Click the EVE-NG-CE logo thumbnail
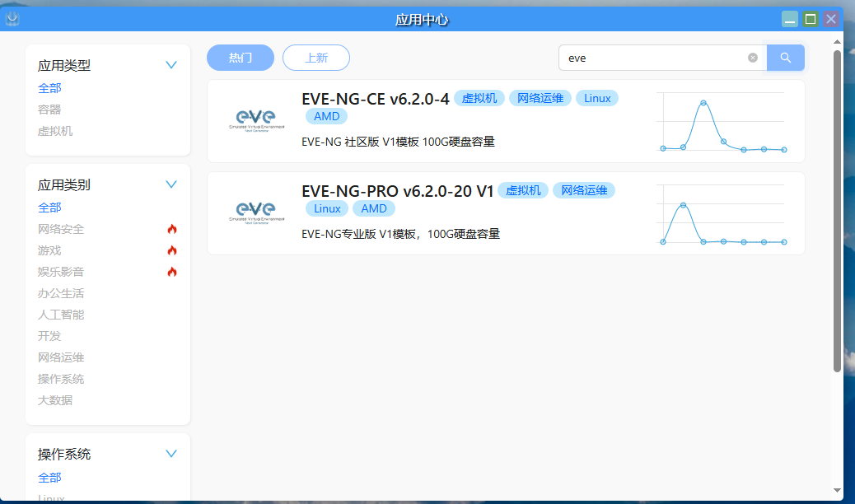The image size is (855, 504). [x=257, y=121]
